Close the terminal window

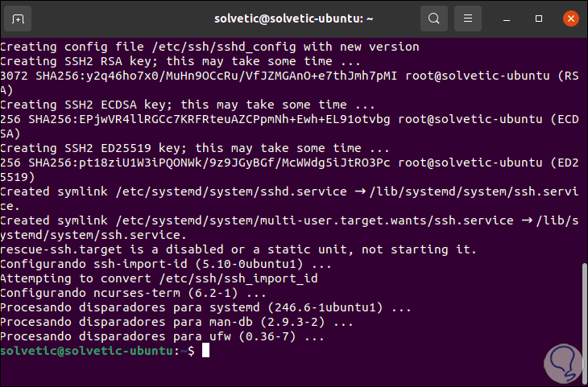click(x=569, y=18)
